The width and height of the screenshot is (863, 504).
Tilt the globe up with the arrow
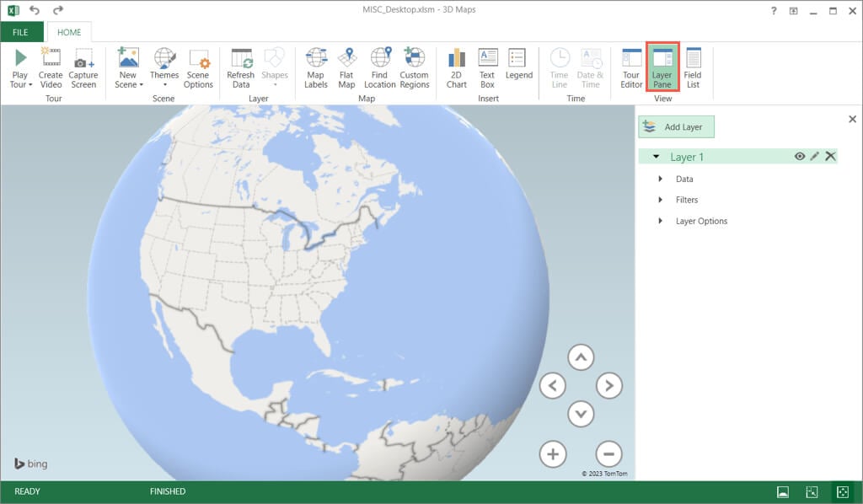581,357
